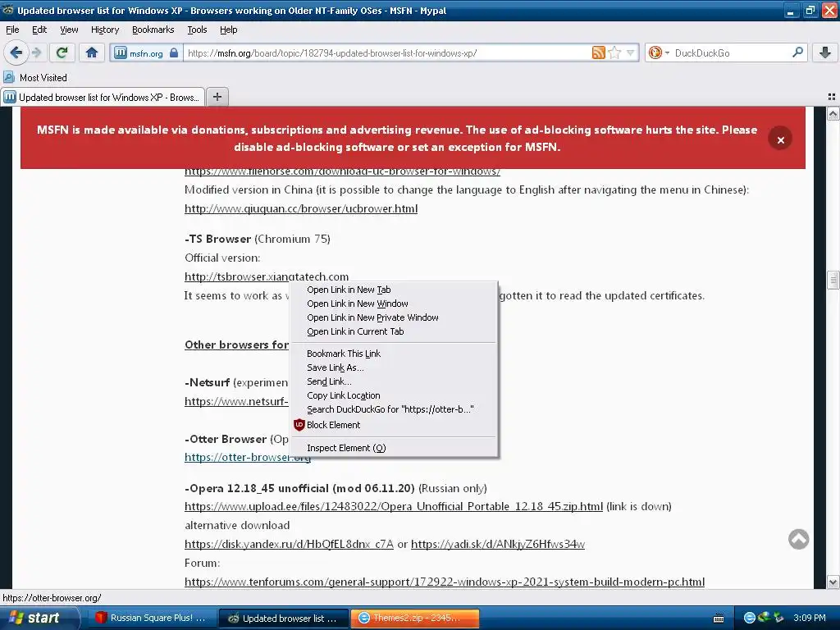Open the Help menu

point(228,30)
